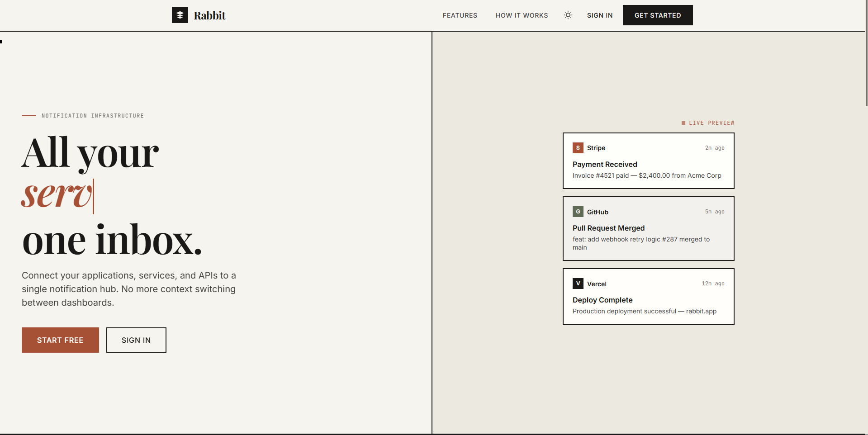Click the Stripe S avatar icon
868x435 pixels.
coord(578,148)
